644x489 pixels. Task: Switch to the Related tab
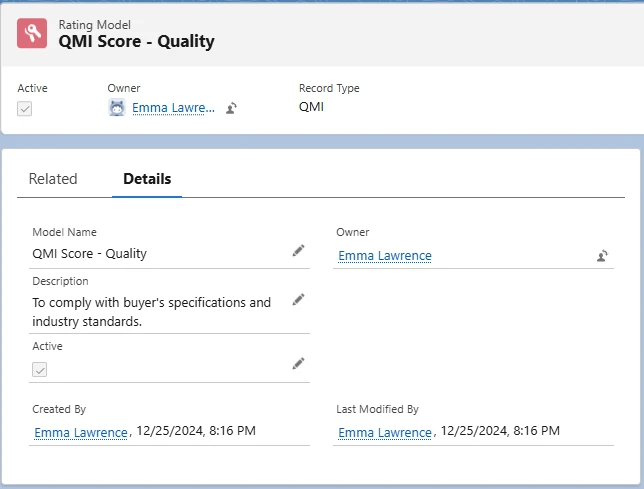click(53, 179)
